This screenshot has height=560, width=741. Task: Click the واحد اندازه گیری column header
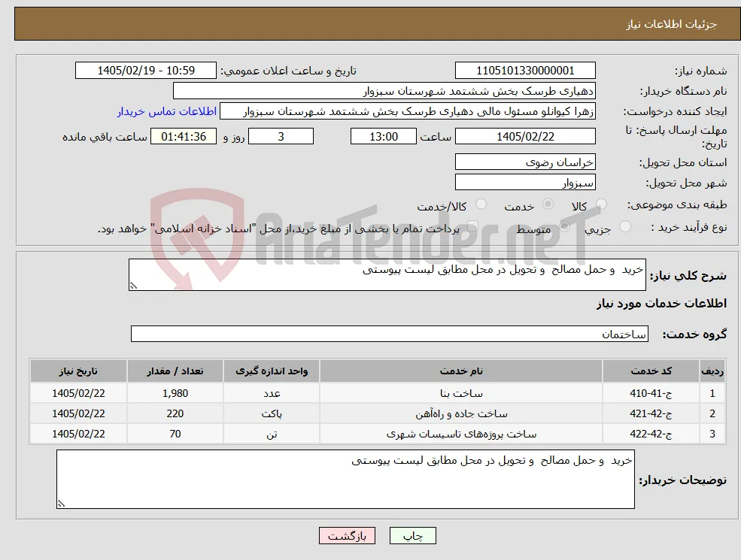coord(272,371)
